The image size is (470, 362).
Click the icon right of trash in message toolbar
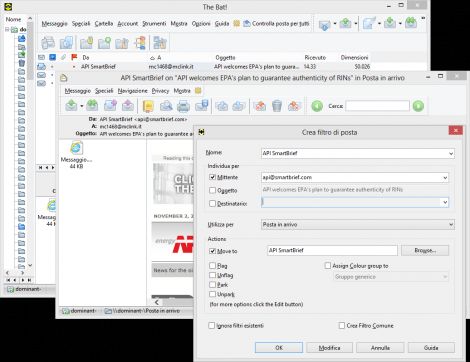click(294, 106)
